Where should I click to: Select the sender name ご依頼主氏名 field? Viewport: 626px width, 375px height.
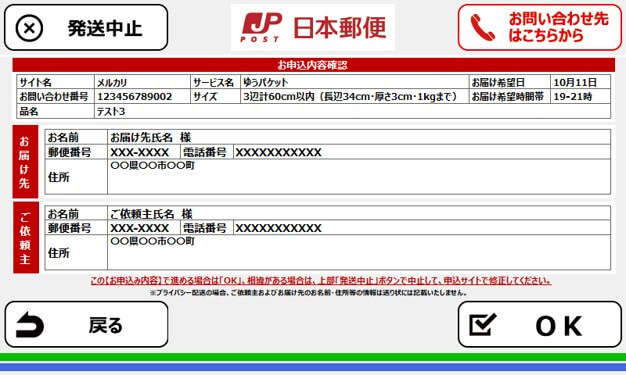pos(359,213)
